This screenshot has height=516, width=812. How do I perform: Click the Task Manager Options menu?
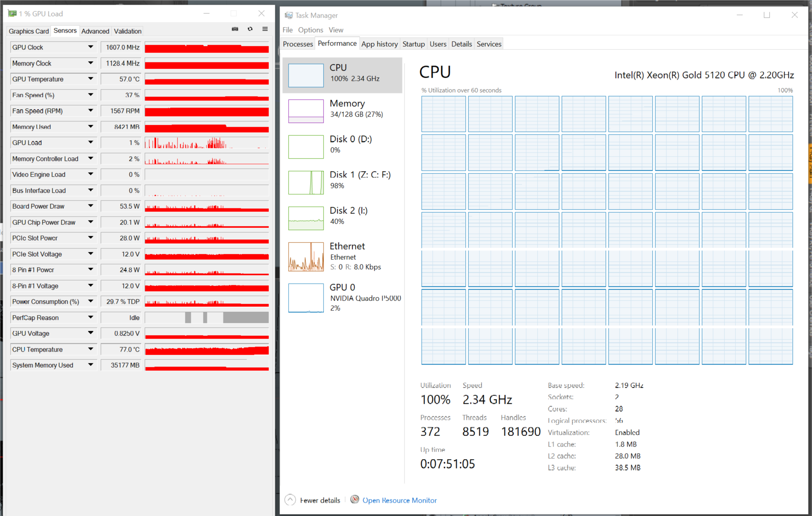coord(310,28)
